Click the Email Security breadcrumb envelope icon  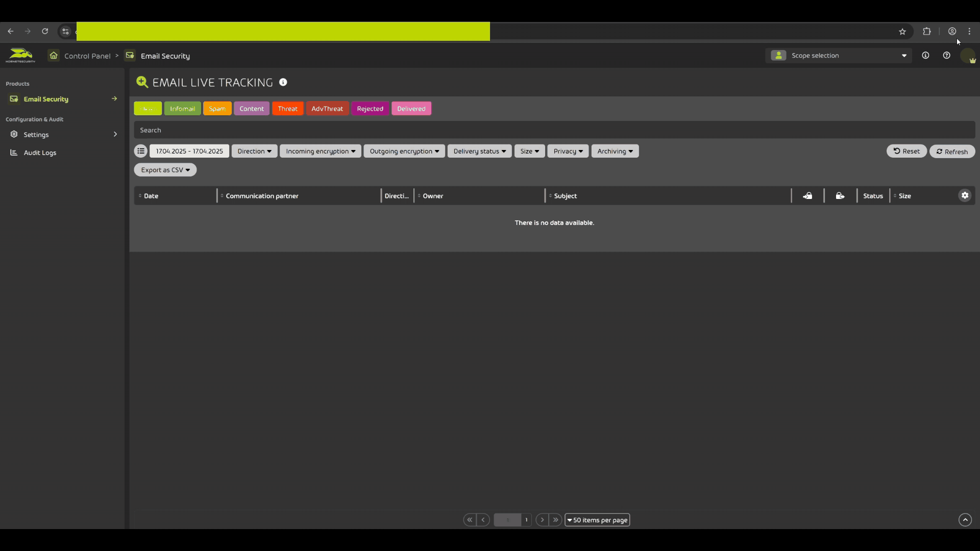pyautogui.click(x=130, y=55)
